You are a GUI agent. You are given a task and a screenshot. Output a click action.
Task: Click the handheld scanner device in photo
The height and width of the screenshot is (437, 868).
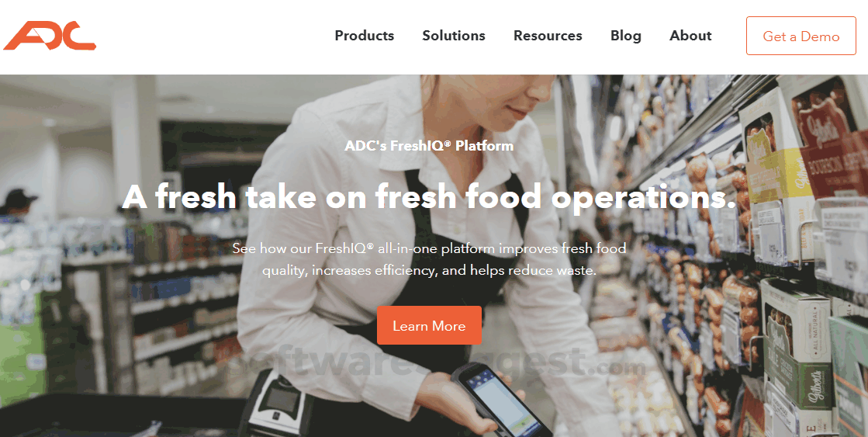[501, 400]
